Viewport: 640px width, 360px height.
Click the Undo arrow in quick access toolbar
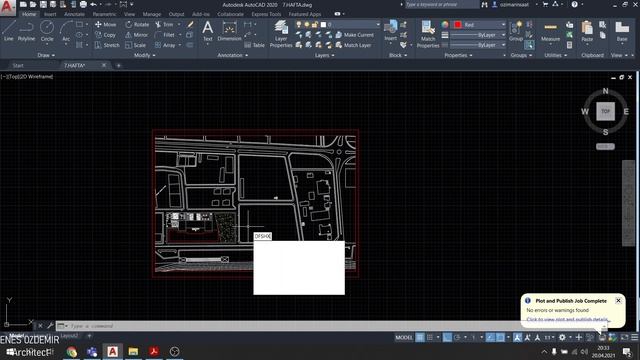[93, 4]
